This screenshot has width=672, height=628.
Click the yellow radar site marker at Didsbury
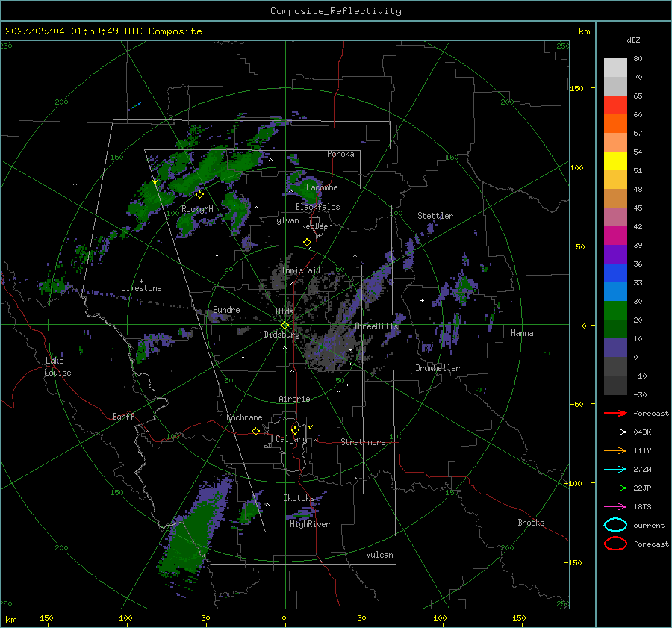[285, 326]
